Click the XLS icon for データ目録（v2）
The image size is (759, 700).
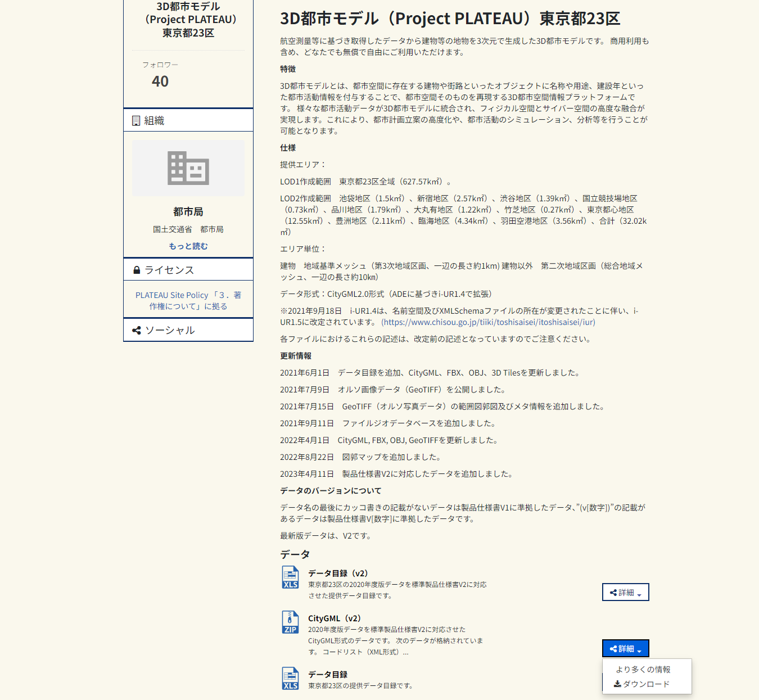tap(290, 577)
